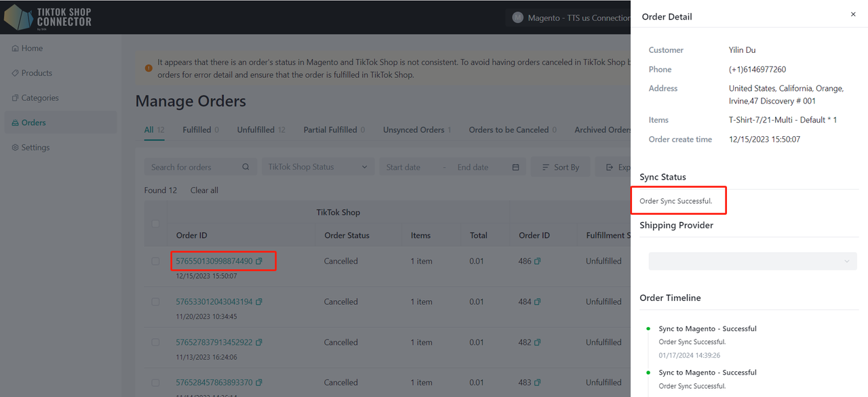Viewport: 868px width, 397px height.
Task: Click the Search for orders field
Action: click(193, 167)
